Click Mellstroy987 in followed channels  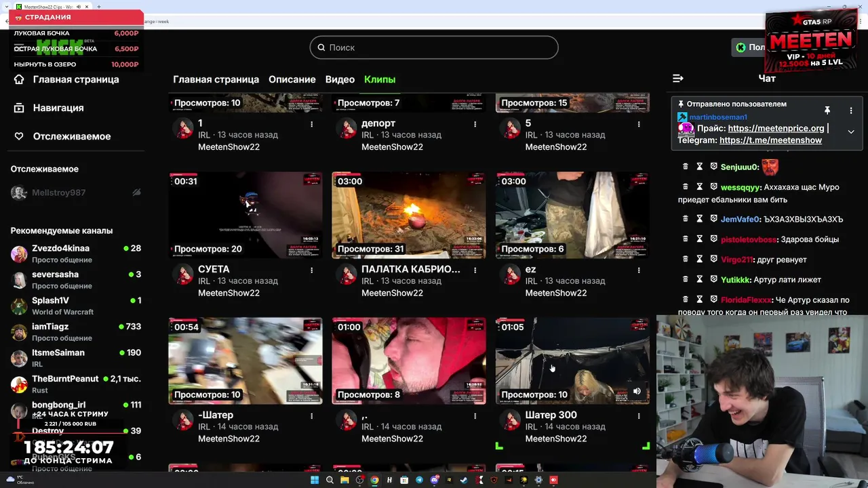coord(76,192)
